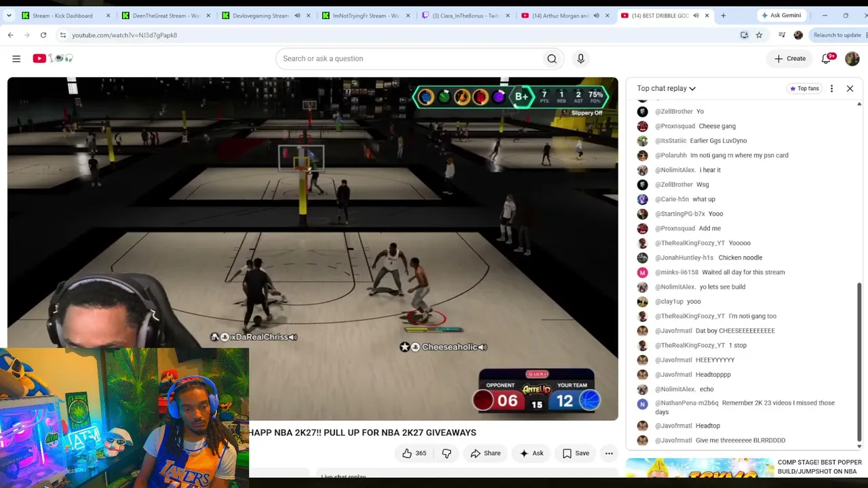
Task: Click the @StartingPG-b7x username in chat
Action: (x=679, y=214)
